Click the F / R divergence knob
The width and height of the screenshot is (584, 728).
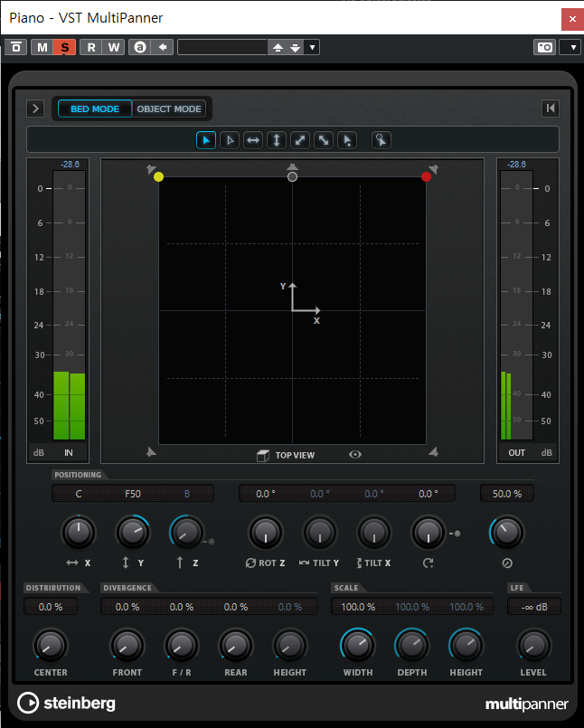pyautogui.click(x=182, y=646)
